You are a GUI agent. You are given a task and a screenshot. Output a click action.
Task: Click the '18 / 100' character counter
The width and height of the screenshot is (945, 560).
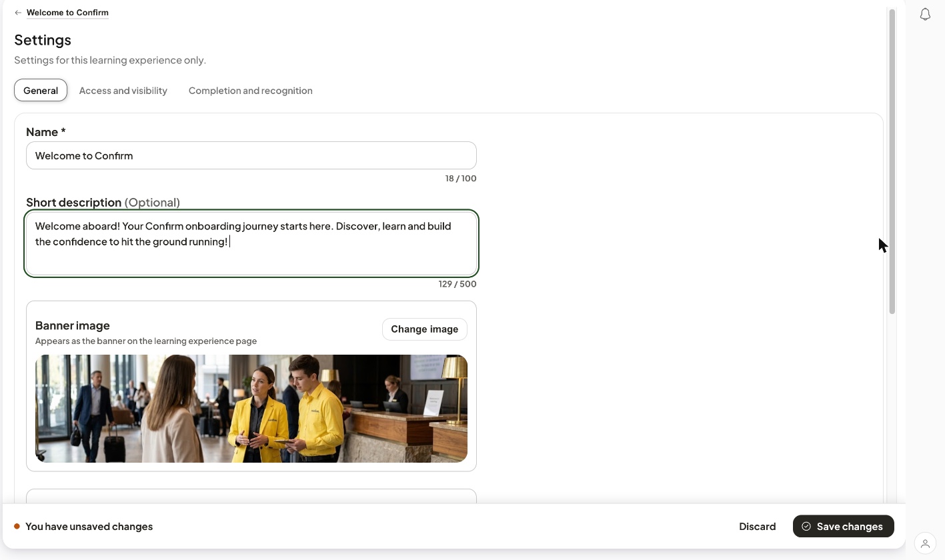tap(461, 179)
